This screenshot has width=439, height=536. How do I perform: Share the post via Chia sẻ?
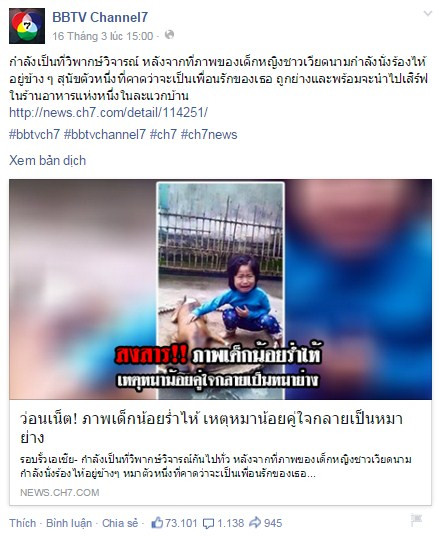pyautogui.click(x=120, y=523)
